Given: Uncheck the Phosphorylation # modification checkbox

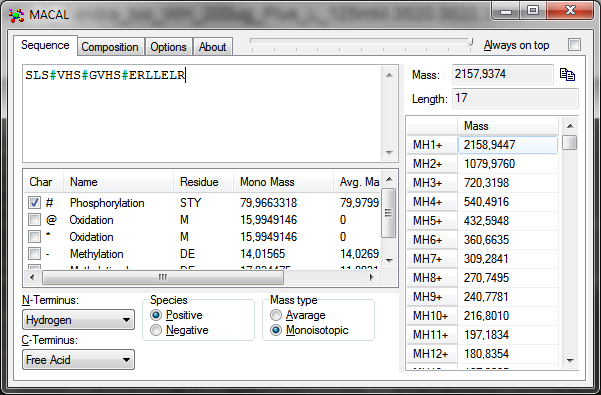Looking at the screenshot, I should 34,203.
